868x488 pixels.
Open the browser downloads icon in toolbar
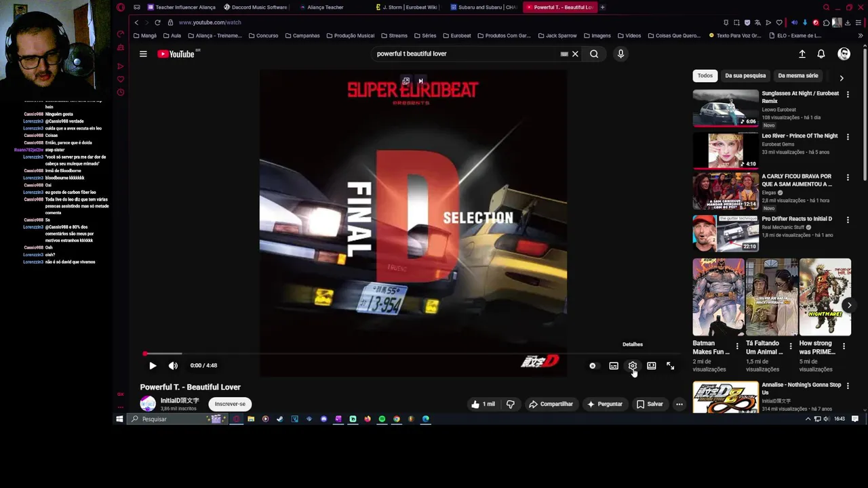point(847,22)
